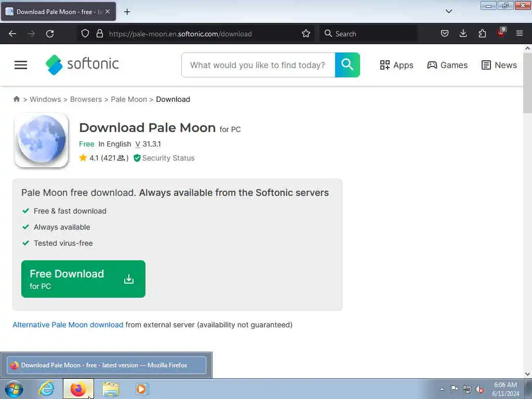Open Firefox application menu
Screen dimensions: 532x399
tap(519, 34)
